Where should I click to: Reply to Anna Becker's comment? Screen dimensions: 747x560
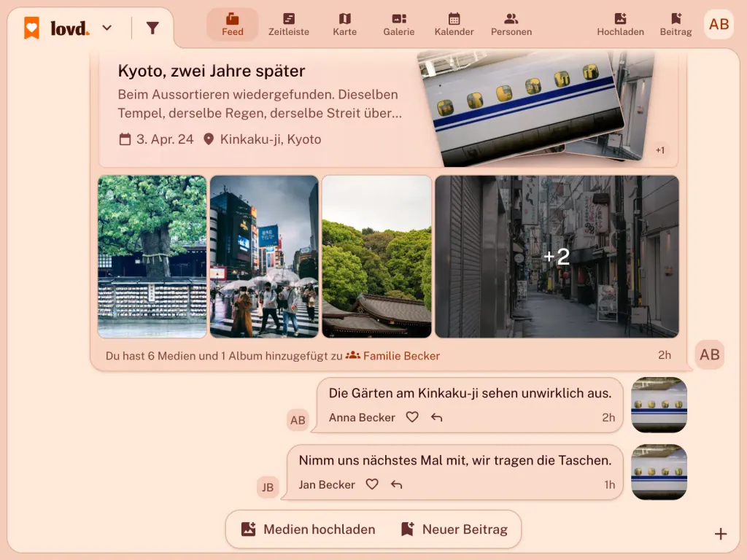pyautogui.click(x=436, y=417)
